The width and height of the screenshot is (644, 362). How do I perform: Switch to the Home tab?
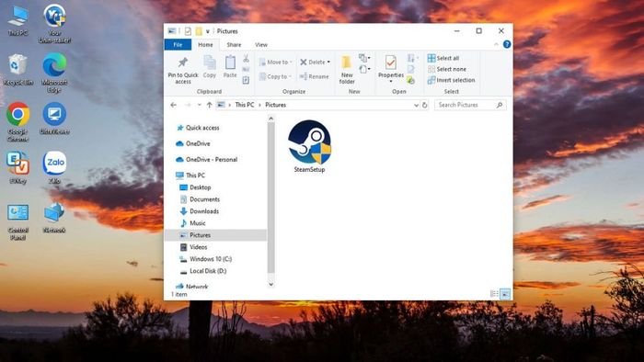click(x=205, y=45)
